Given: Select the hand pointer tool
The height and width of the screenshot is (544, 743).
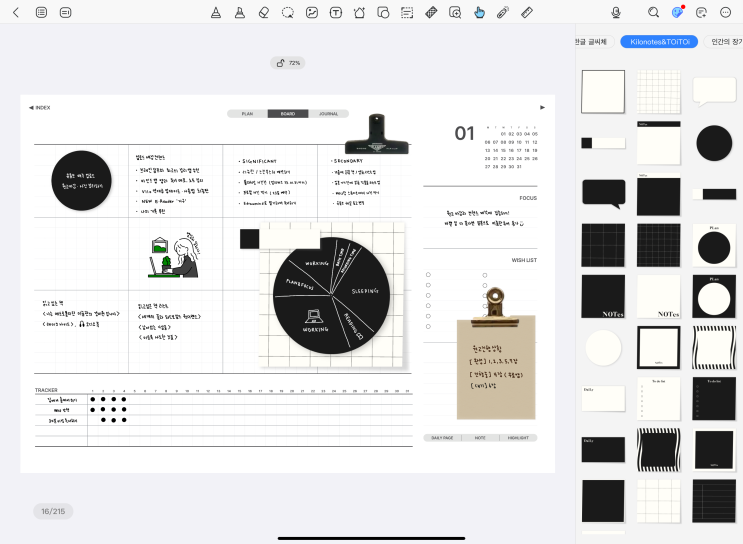Looking at the screenshot, I should point(479,13).
